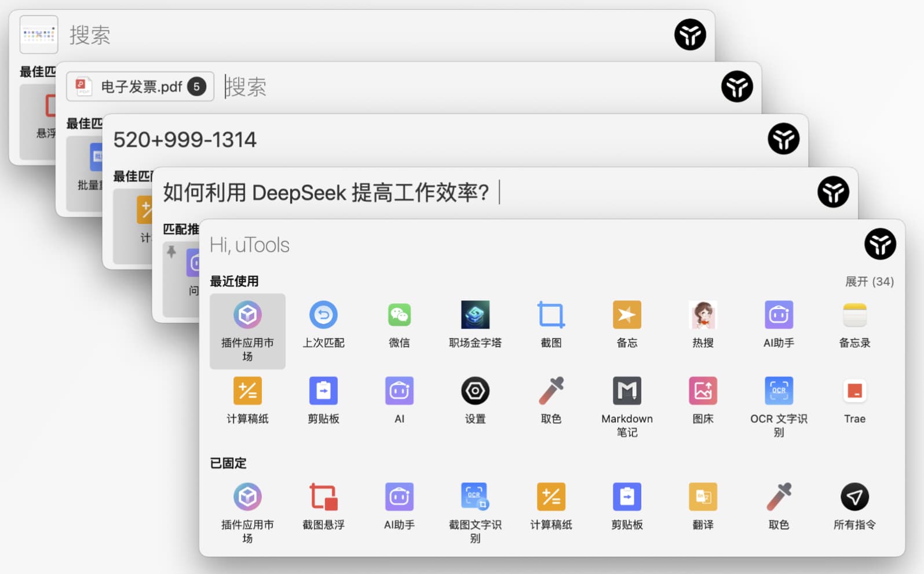The image size is (924, 574).
Task: Click the pin icon in DeepSeek window
Action: 171,252
